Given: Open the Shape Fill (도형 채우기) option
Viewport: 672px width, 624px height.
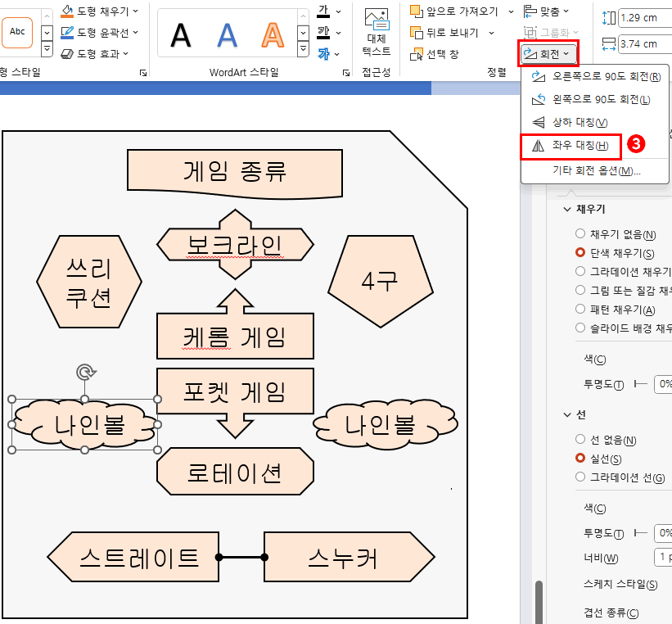Looking at the screenshot, I should point(99,11).
